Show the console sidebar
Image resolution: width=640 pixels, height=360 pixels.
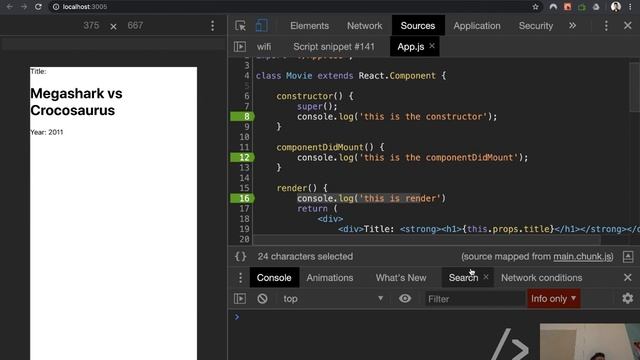coord(240,299)
